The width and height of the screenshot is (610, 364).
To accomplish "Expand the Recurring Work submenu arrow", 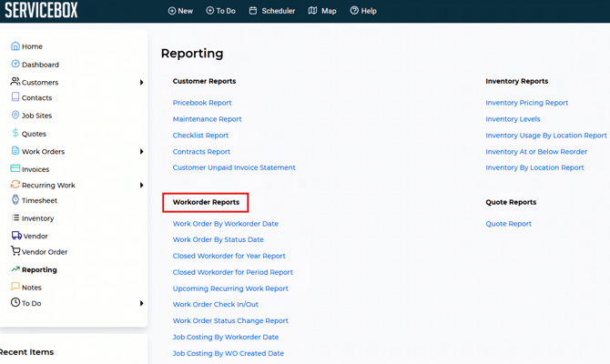I will (x=141, y=186).
